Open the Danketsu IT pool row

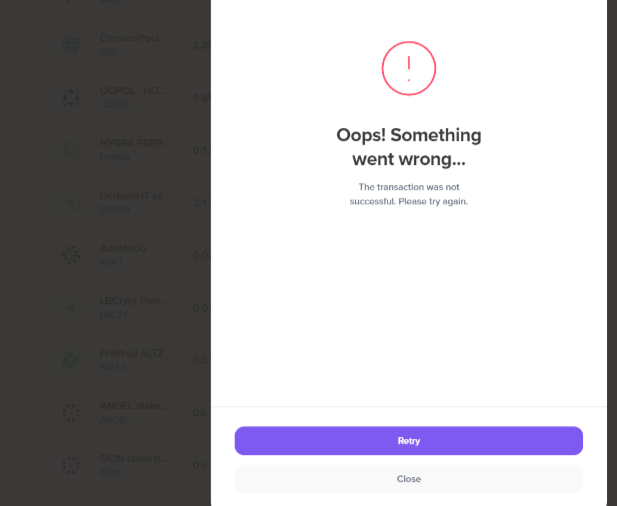pos(135,196)
